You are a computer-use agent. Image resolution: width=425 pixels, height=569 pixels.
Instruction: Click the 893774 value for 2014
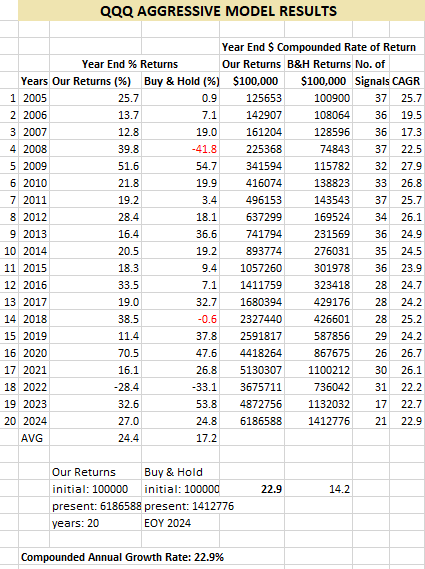click(x=264, y=251)
